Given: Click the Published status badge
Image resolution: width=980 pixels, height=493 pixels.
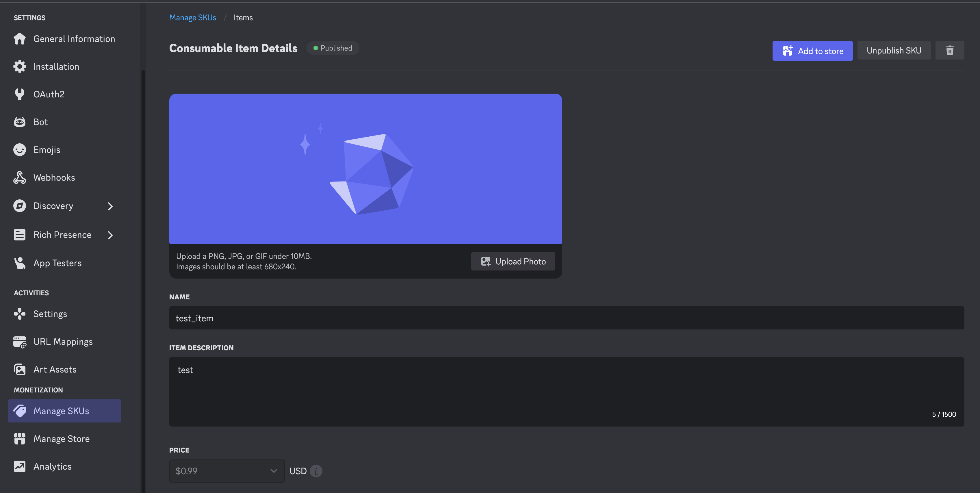Looking at the screenshot, I should pos(333,48).
